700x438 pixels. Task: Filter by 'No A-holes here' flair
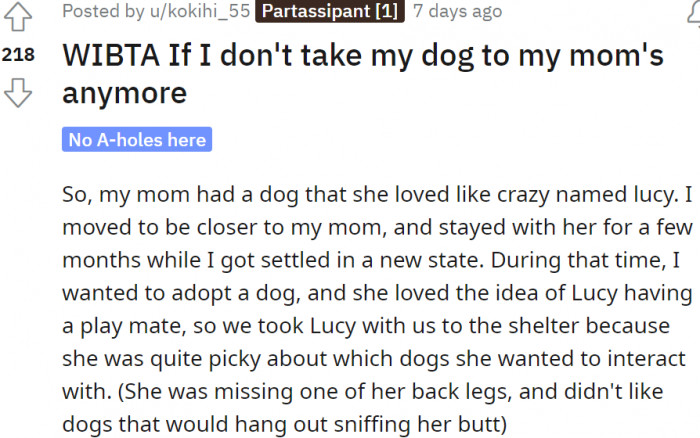137,140
